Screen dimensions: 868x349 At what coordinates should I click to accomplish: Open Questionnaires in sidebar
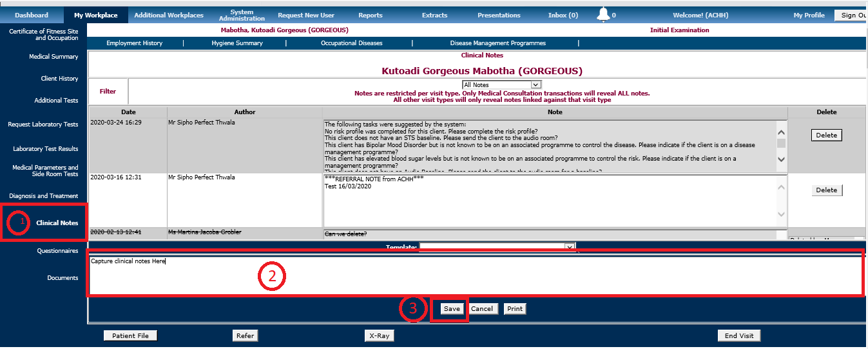coord(58,251)
